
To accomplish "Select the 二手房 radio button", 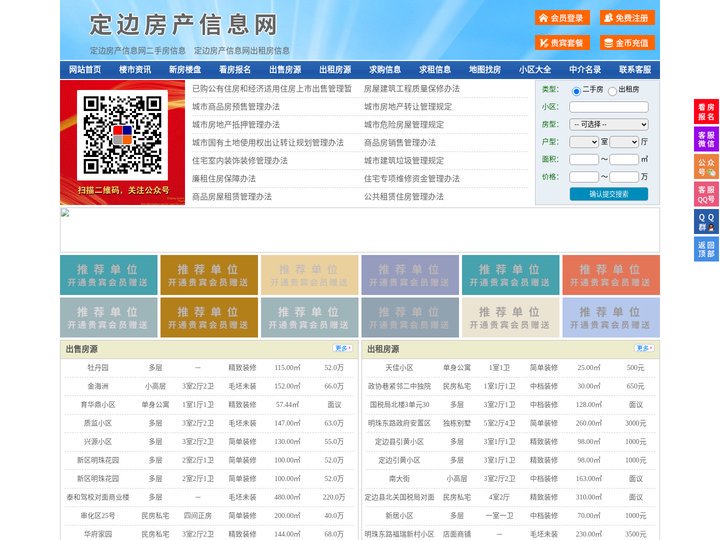I will 576,91.
